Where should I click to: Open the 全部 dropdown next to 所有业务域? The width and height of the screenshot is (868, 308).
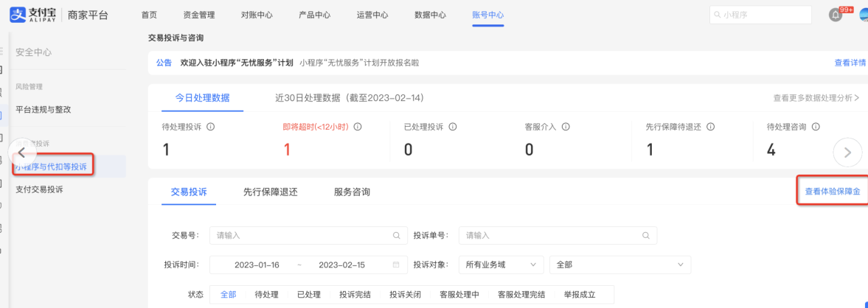point(620,265)
